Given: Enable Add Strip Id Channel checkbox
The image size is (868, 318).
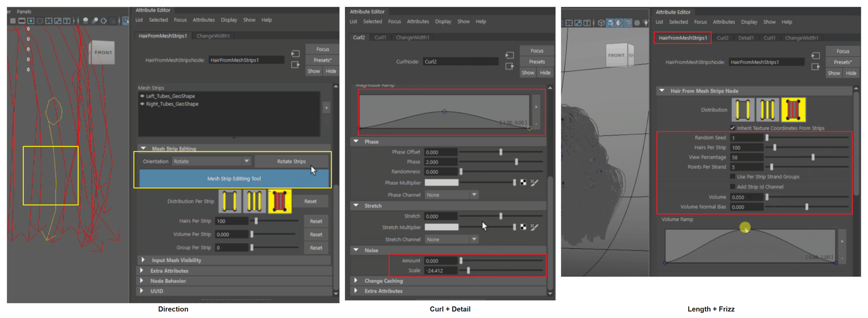Looking at the screenshot, I should [x=733, y=187].
